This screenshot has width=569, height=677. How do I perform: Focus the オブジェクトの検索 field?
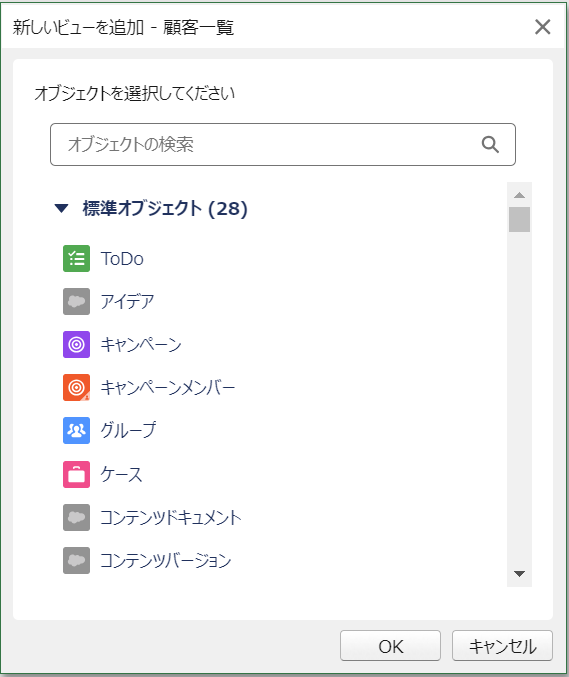click(283, 145)
